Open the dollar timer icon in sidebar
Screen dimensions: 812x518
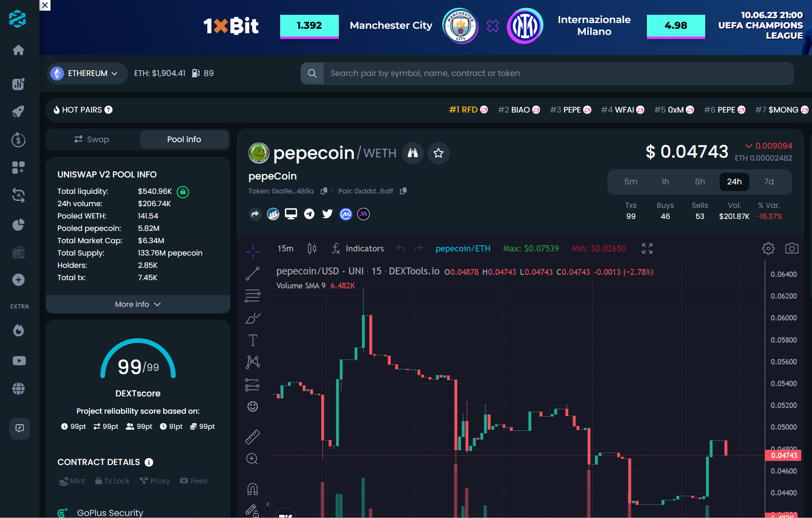18,140
